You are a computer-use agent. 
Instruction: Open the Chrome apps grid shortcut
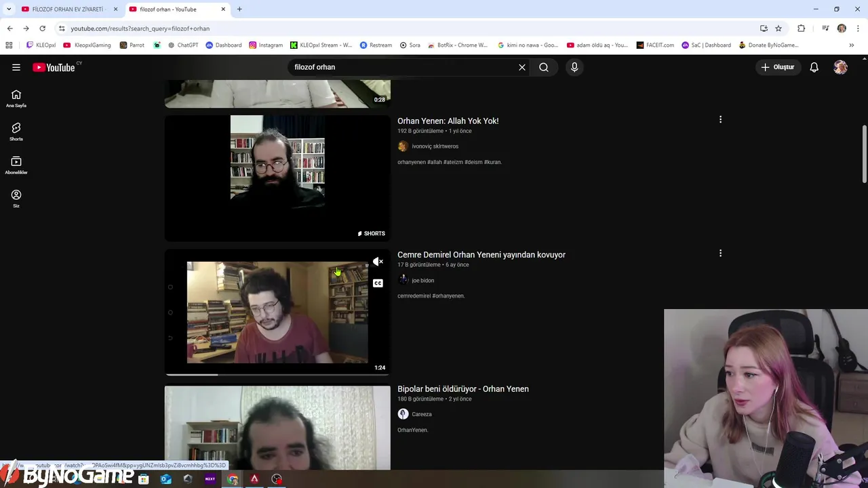(9, 45)
